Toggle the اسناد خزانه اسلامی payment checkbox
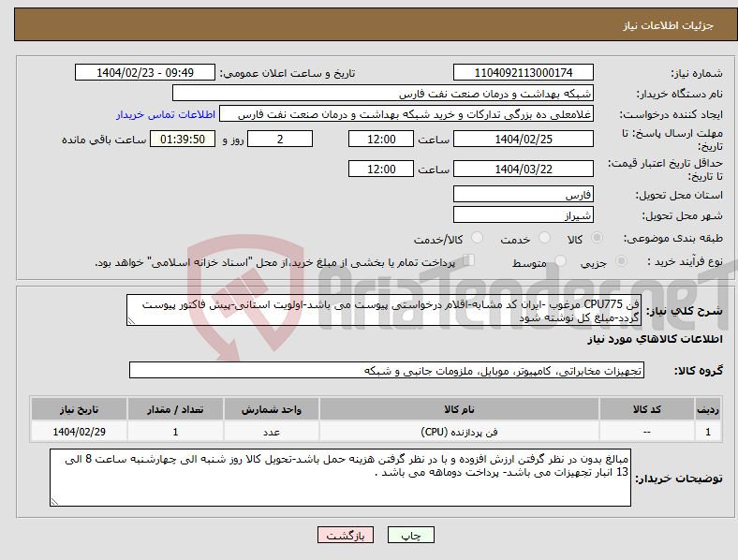Screen dimensions: 738x560 tap(469, 260)
